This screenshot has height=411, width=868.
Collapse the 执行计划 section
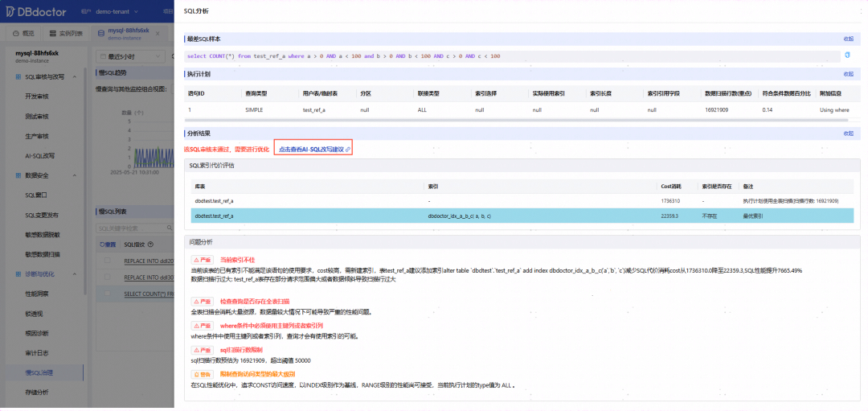[x=848, y=74]
